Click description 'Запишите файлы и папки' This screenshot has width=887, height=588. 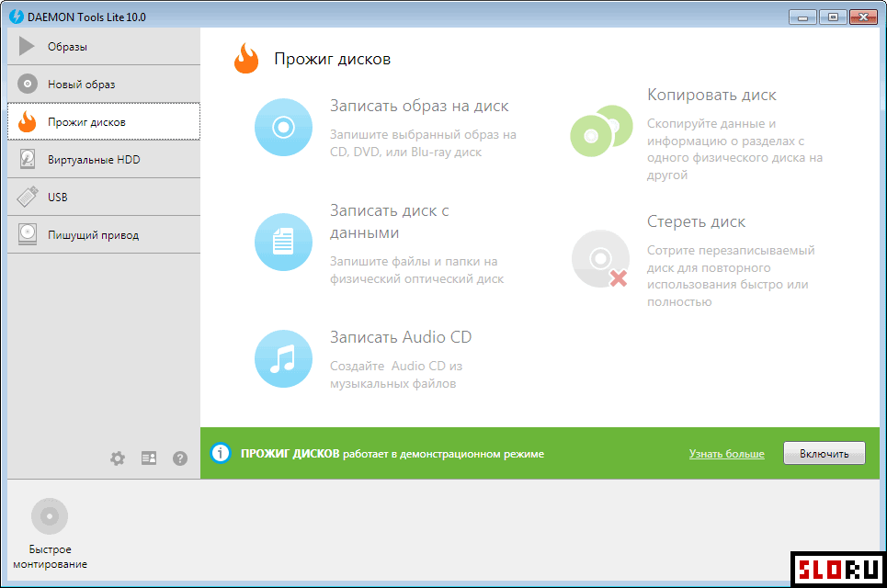coord(417,270)
